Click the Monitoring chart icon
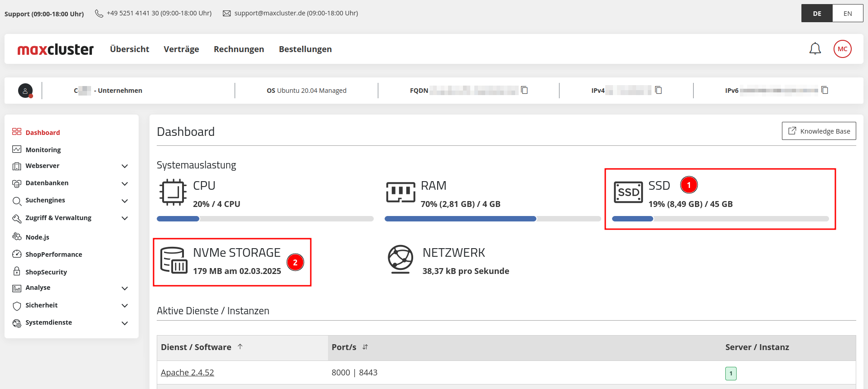The image size is (868, 389). coord(17,149)
